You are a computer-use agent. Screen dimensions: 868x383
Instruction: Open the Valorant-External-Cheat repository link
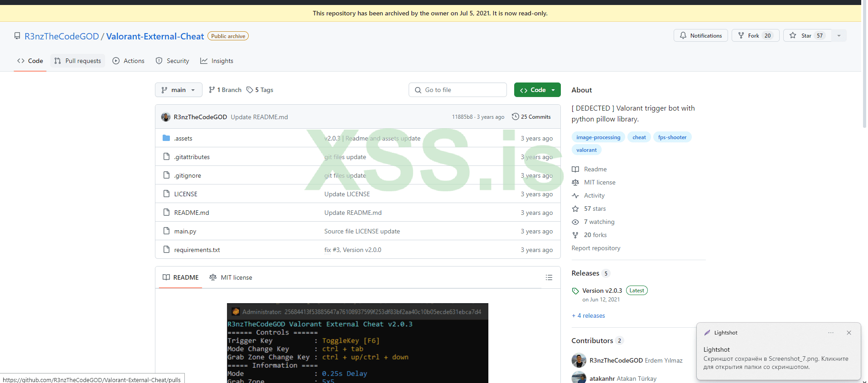(x=155, y=36)
